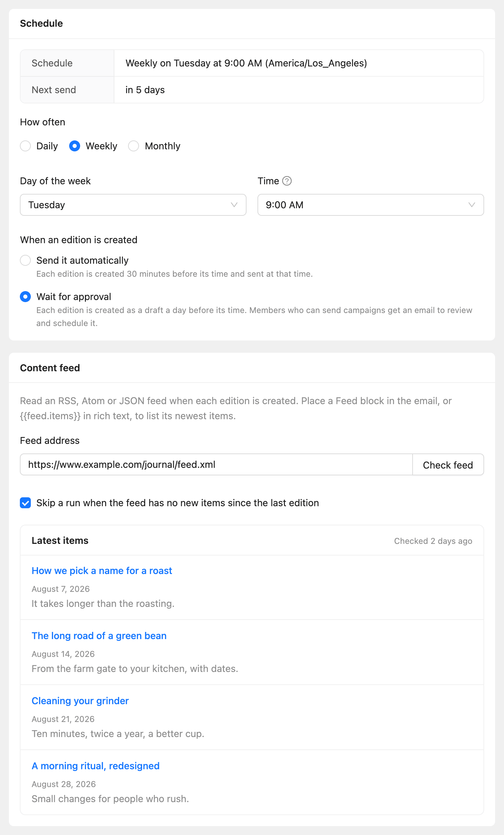Click 'Ten minutes, twice a year' description
The width and height of the screenshot is (504, 835).
tap(118, 734)
